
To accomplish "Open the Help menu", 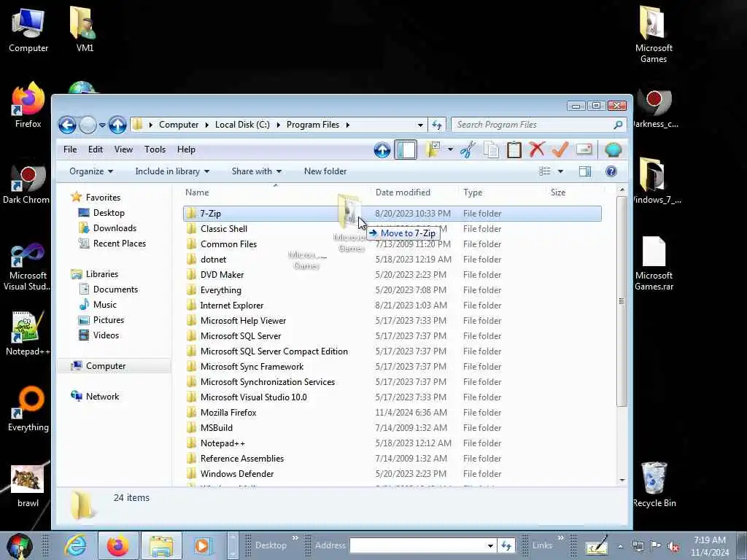I will click(x=186, y=149).
